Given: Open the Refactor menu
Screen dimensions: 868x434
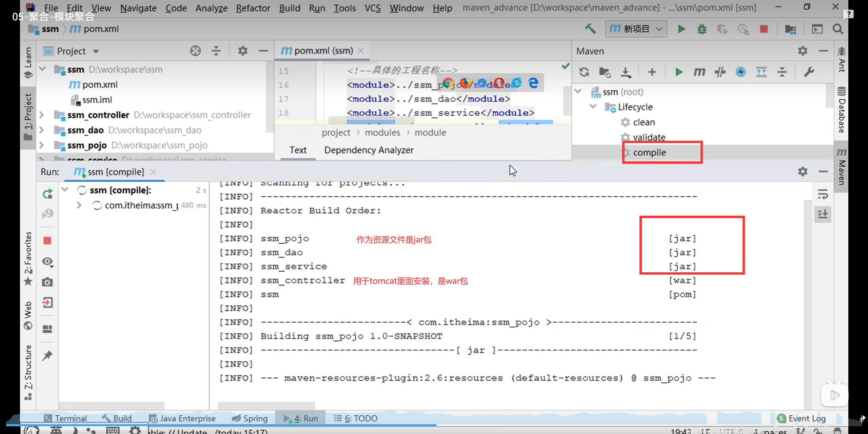Looking at the screenshot, I should (253, 8).
